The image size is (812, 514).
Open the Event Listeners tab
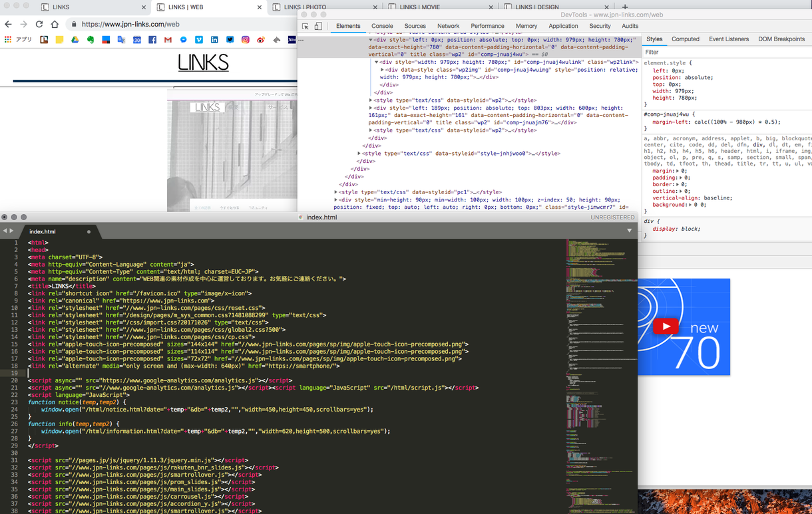tap(729, 39)
